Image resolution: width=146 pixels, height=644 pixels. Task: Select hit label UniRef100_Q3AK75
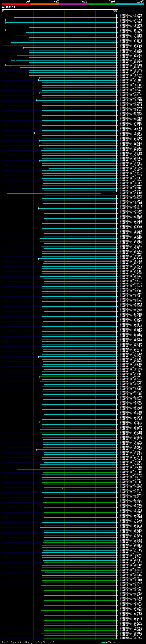[x=131, y=95]
